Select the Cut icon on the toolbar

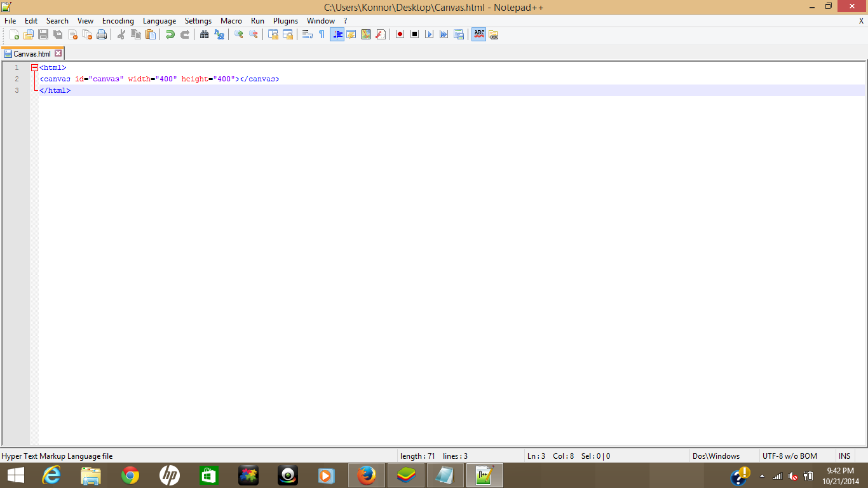119,34
